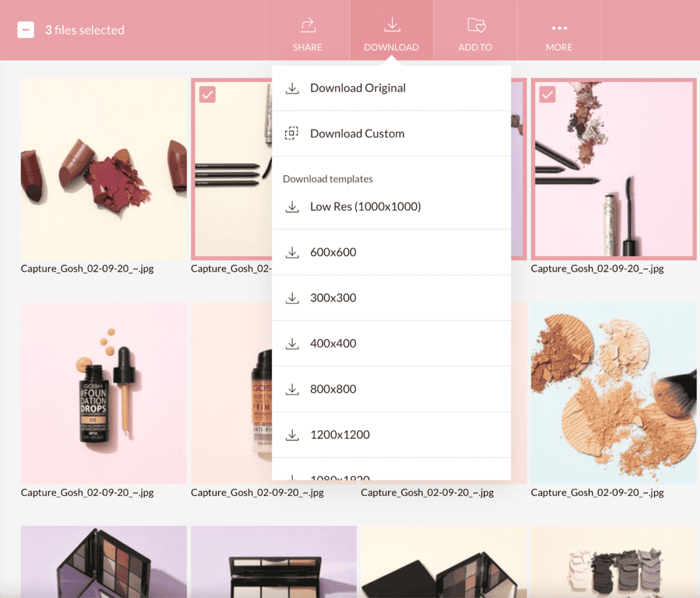The image size is (700, 598).
Task: Click the filename under the pink mascara image
Action: click(x=597, y=269)
